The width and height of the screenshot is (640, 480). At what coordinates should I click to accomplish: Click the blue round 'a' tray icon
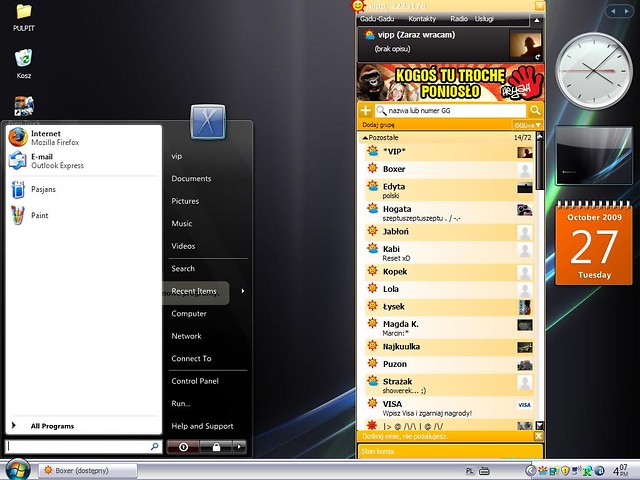[599, 471]
